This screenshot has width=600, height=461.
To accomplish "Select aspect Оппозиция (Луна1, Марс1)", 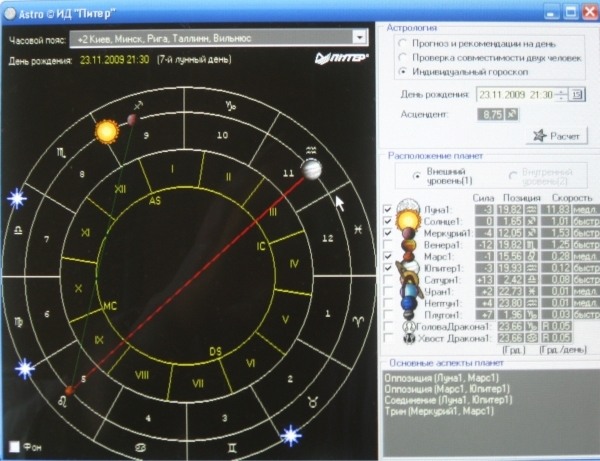I will [442, 378].
